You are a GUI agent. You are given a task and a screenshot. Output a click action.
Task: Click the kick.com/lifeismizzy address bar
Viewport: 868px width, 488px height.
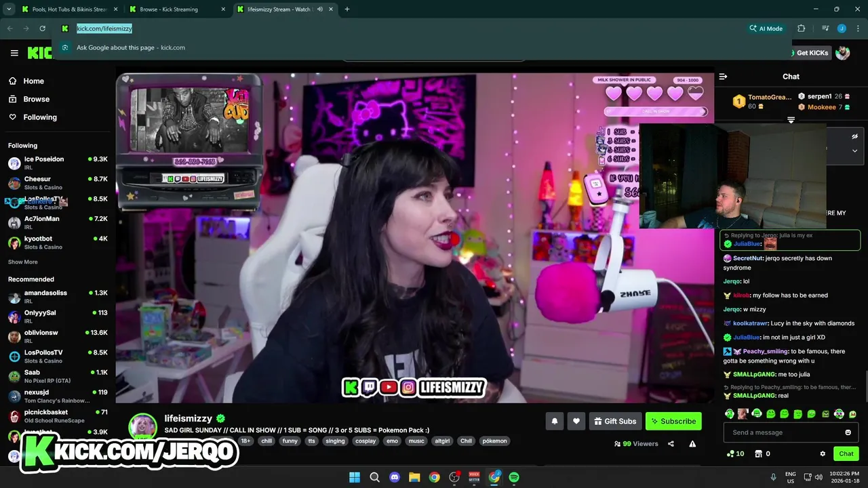click(x=104, y=28)
